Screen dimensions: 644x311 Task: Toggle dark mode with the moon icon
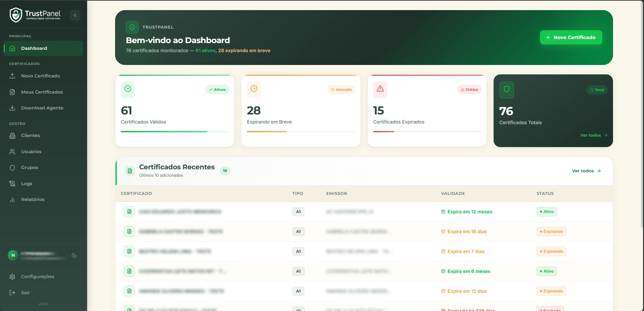point(74,255)
